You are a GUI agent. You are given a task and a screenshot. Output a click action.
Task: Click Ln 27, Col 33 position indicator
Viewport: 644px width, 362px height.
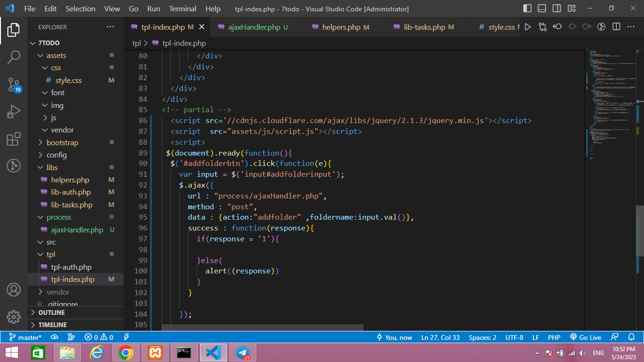coord(440,337)
